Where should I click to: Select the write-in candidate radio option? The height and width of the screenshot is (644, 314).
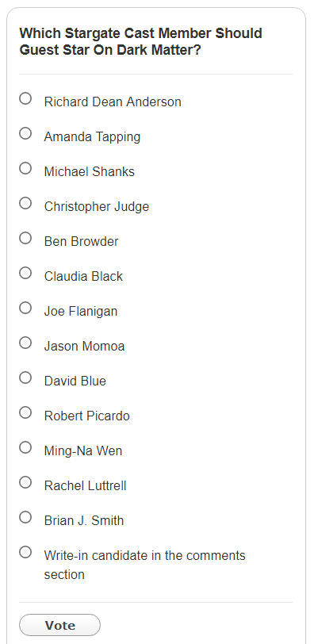pyautogui.click(x=25, y=553)
